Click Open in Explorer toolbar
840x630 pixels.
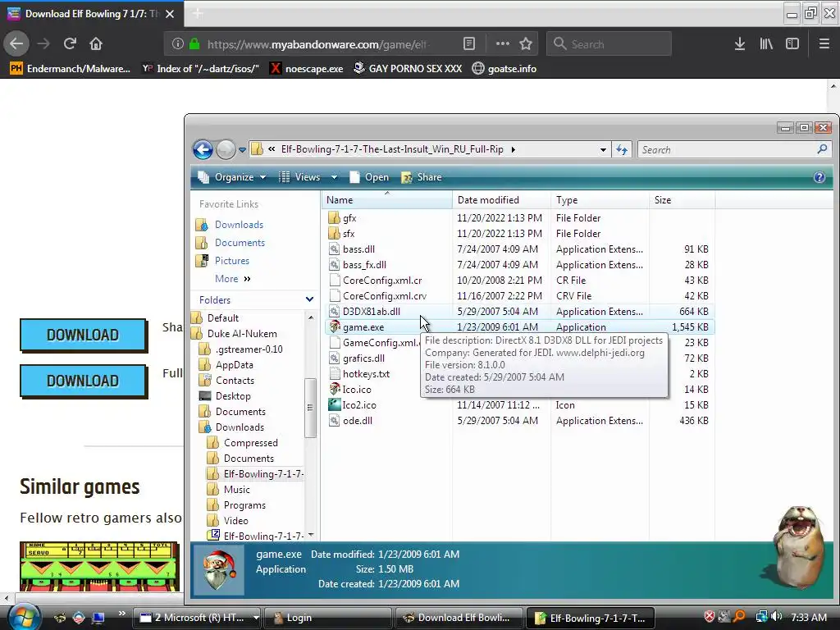point(369,177)
